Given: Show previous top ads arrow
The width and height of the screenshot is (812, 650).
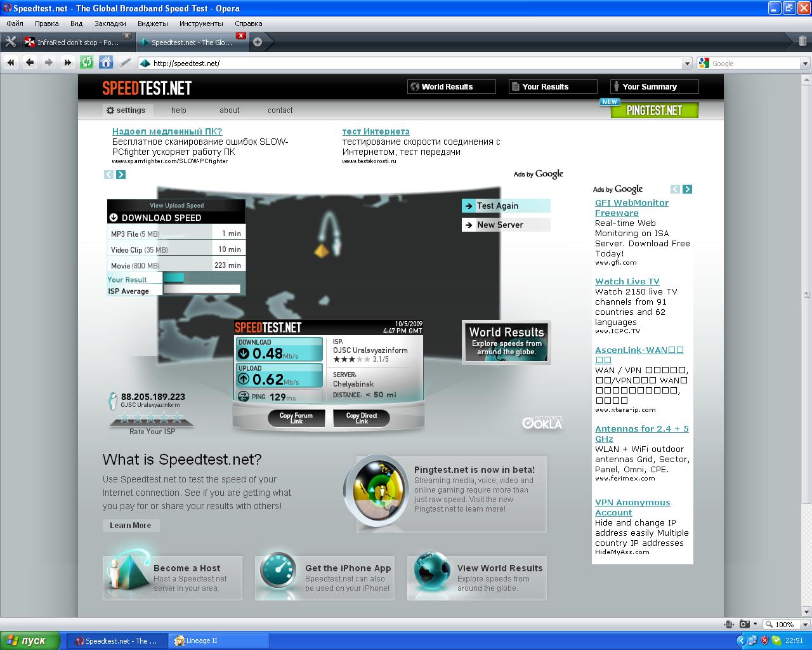Looking at the screenshot, I should [108, 175].
